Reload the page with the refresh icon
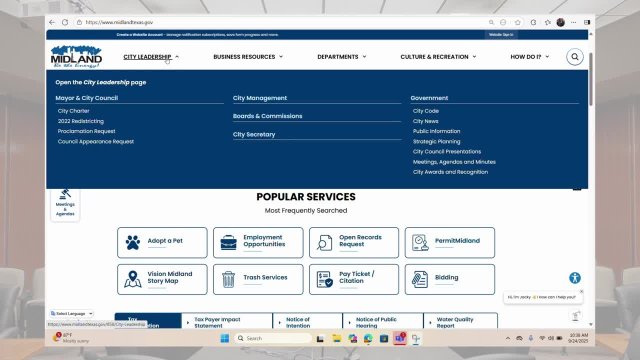The width and height of the screenshot is (640, 360). coord(65,22)
